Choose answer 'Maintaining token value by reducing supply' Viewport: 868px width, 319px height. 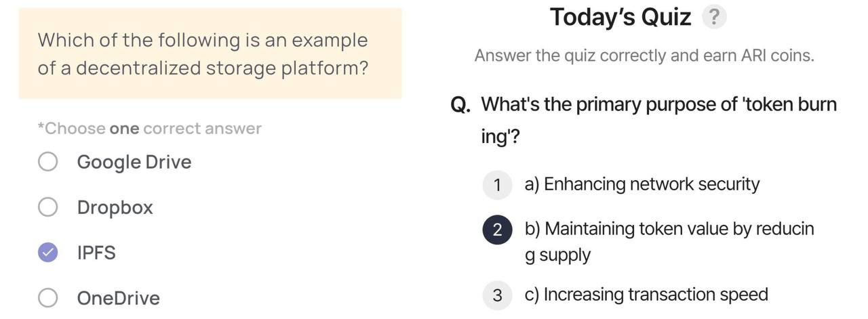coord(669,242)
